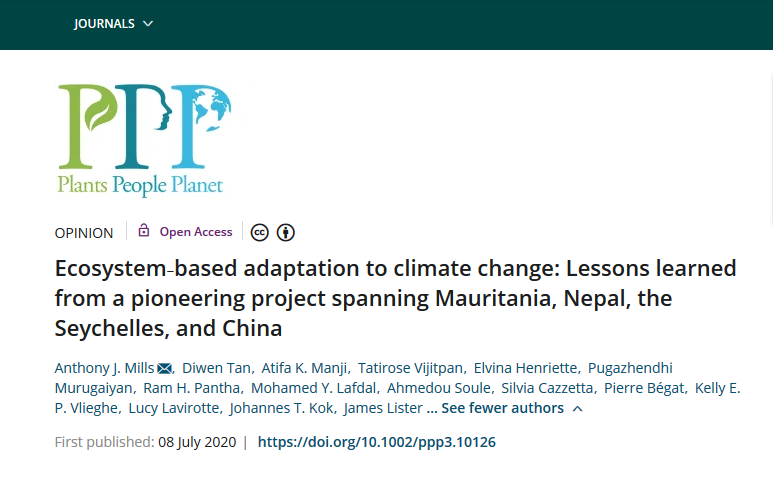Open author James Lister
The height and width of the screenshot is (480, 773).
[x=383, y=408]
